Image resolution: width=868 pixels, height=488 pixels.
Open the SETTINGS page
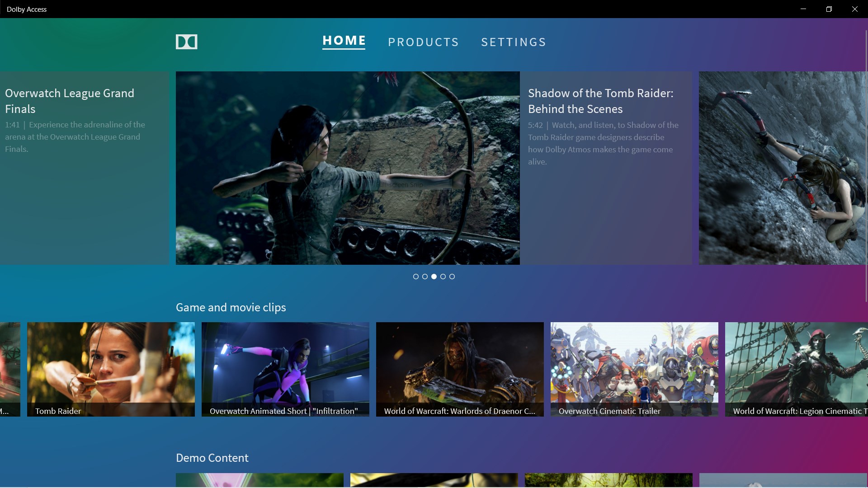514,42
